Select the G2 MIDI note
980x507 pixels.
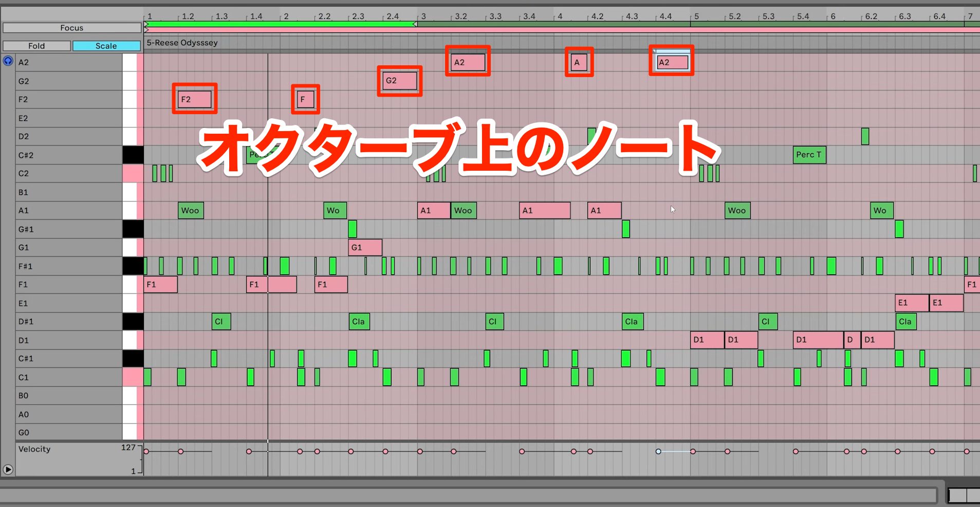click(399, 81)
